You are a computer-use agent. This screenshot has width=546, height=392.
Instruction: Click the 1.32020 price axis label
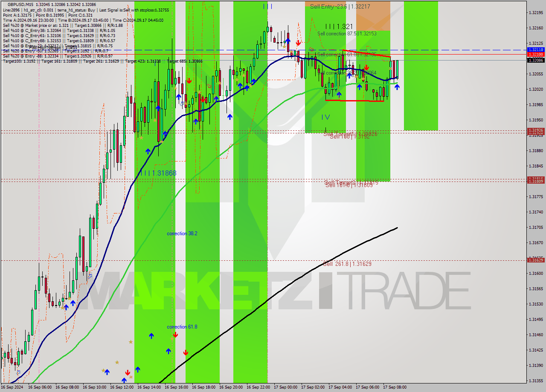coord(537,89)
